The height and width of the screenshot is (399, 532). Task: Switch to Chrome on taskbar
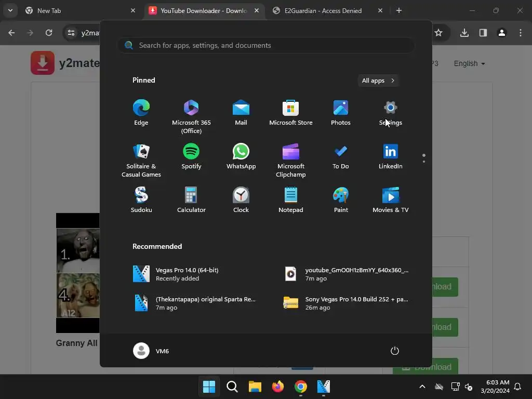pyautogui.click(x=301, y=387)
